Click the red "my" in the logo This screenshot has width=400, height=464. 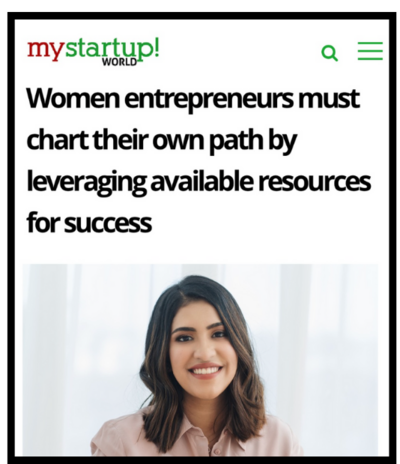point(45,50)
